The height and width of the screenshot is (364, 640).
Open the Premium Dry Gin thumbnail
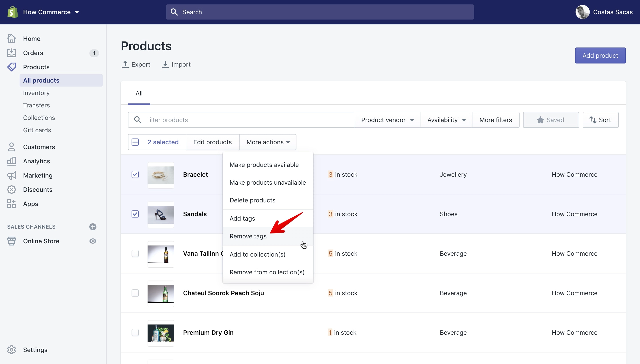click(x=161, y=333)
